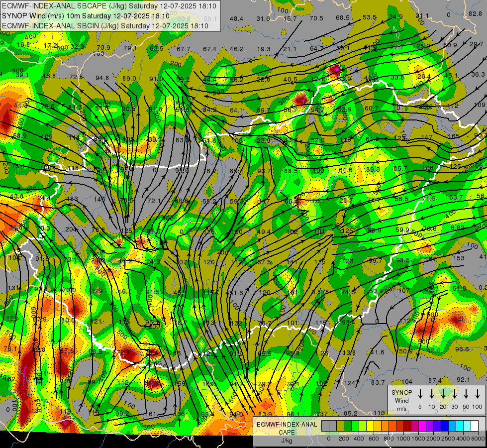The height and width of the screenshot is (448, 487).
Task: Click the map value '137'
Action: (x=322, y=414)
